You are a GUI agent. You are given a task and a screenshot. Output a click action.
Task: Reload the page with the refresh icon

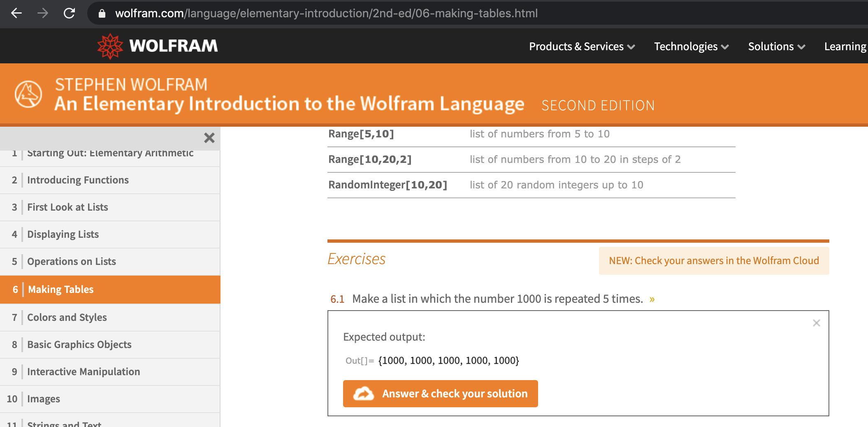[69, 13]
